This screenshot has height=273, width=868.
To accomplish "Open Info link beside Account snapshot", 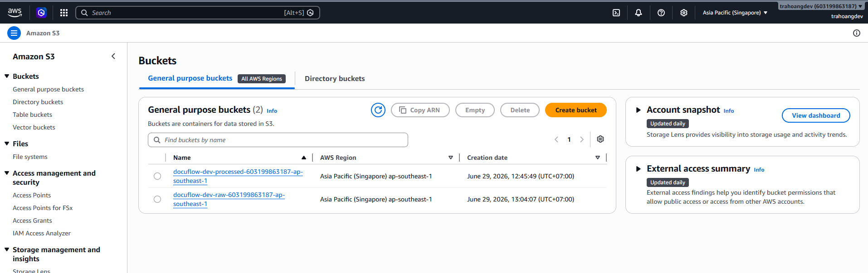I will pos(729,111).
